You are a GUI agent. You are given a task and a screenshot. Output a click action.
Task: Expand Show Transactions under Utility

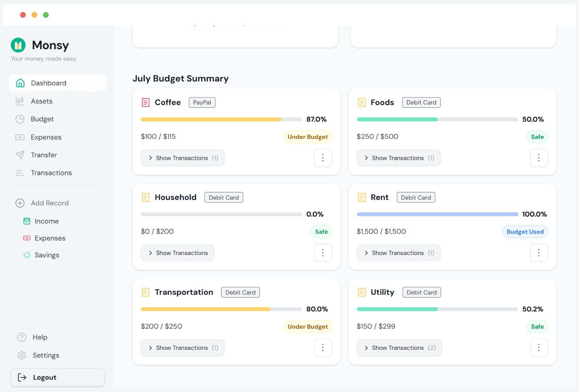pyautogui.click(x=399, y=348)
